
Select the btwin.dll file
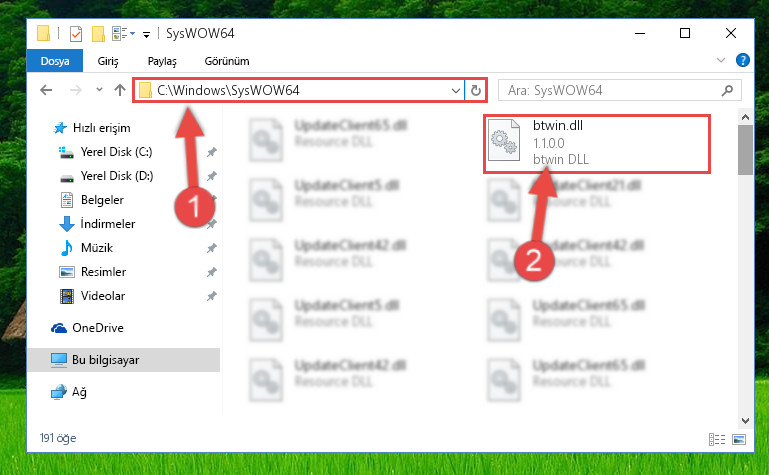click(596, 143)
